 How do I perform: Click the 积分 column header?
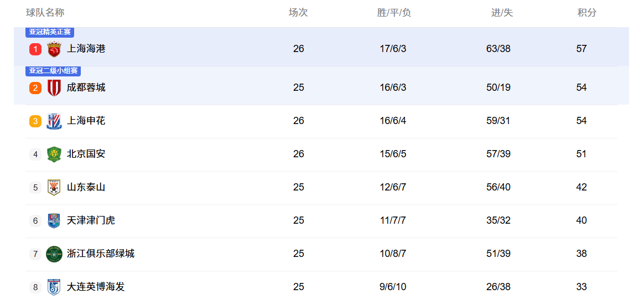click(x=587, y=13)
